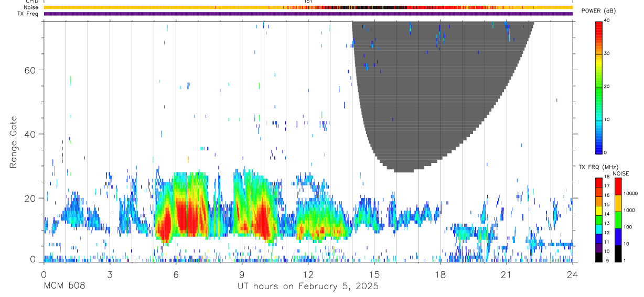
Task: Select the "Range Gate" y-axis label
Action: (x=14, y=143)
